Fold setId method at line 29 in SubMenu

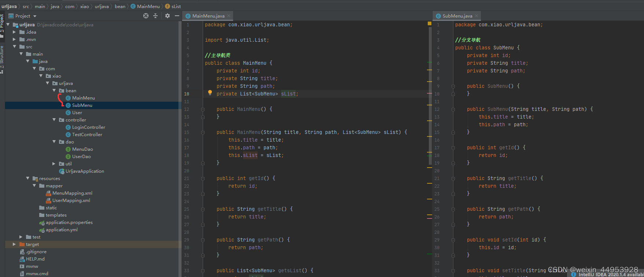(453, 240)
